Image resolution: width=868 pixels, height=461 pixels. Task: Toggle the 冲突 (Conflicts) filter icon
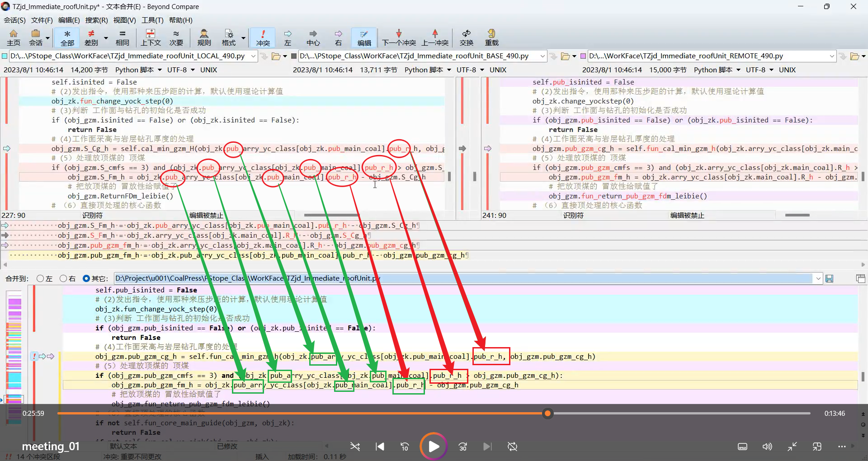pos(263,38)
